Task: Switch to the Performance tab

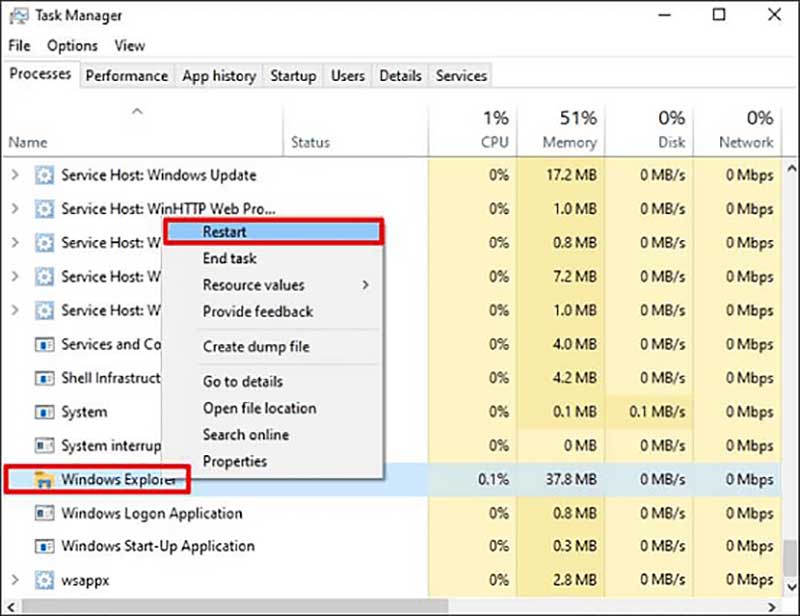Action: pos(127,76)
